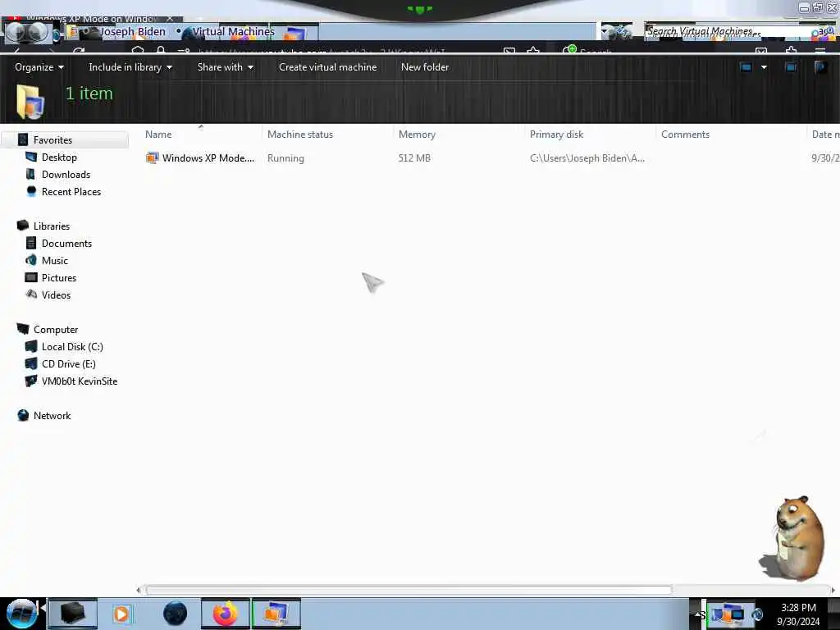The width and height of the screenshot is (840, 630).
Task: Click the 512 MB memory cell
Action: click(414, 158)
